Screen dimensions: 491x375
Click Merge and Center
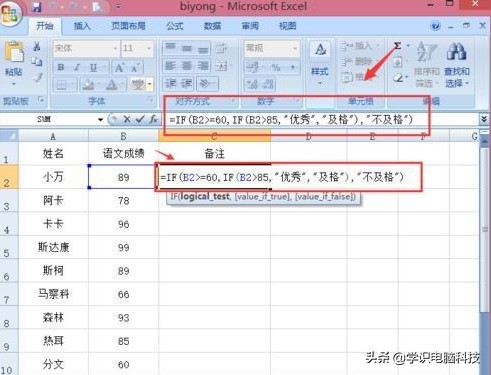coord(221,66)
